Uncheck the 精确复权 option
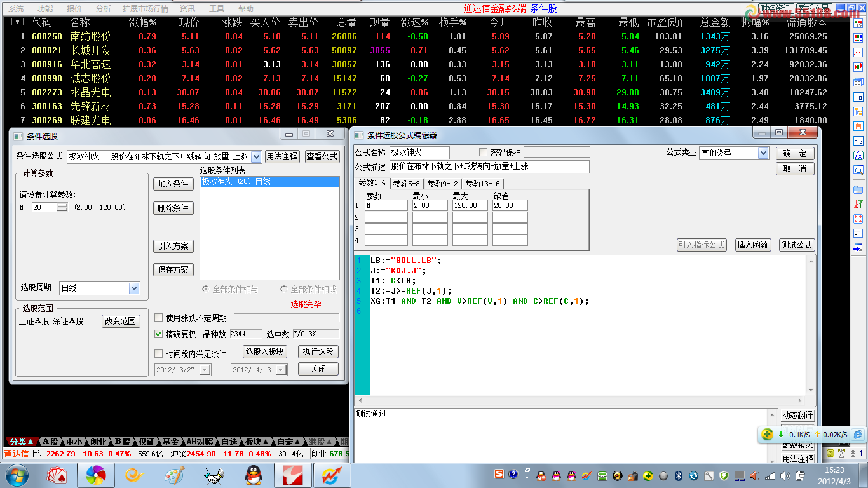Screen dimensions: 868x488 [x=159, y=334]
